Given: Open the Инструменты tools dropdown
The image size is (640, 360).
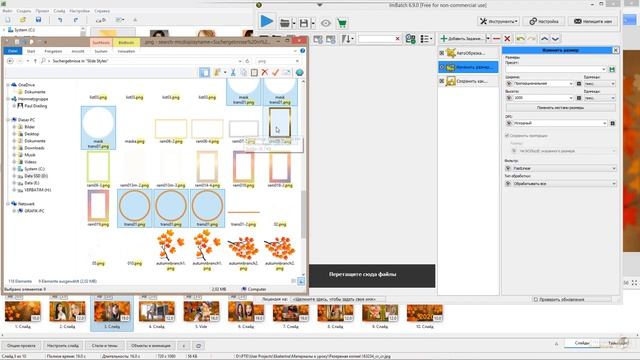Looking at the screenshot, I should click(x=498, y=21).
